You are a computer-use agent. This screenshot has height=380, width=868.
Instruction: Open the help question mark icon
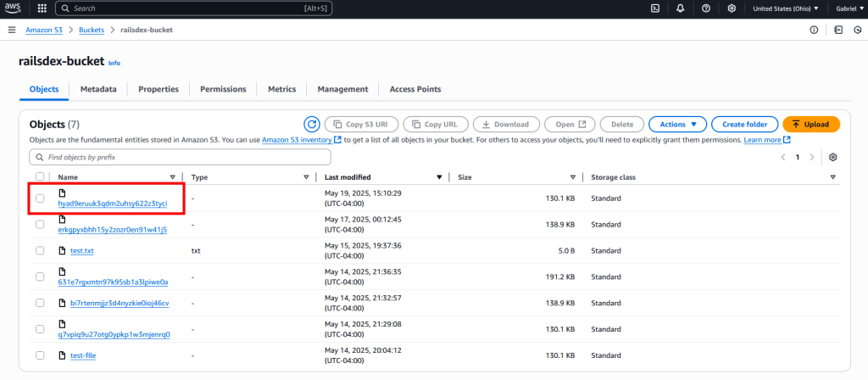(x=706, y=8)
